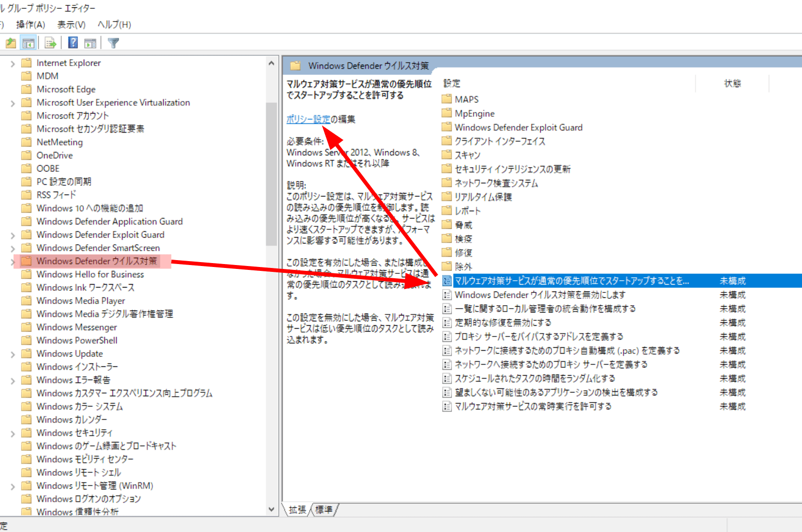Sort by the 状態 column header

[x=732, y=83]
